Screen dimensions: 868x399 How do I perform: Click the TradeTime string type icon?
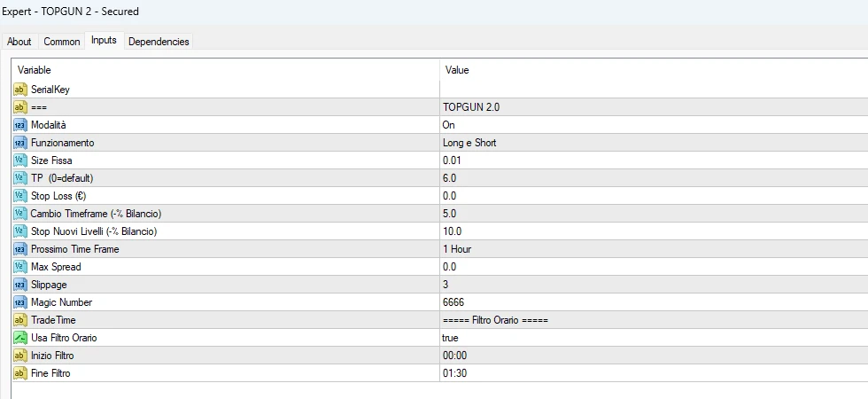[20, 320]
